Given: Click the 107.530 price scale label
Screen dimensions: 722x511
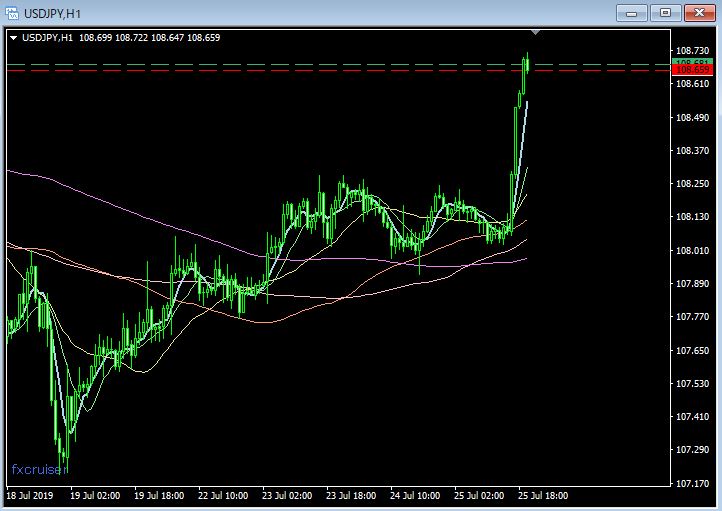Looking at the screenshot, I should [x=692, y=383].
